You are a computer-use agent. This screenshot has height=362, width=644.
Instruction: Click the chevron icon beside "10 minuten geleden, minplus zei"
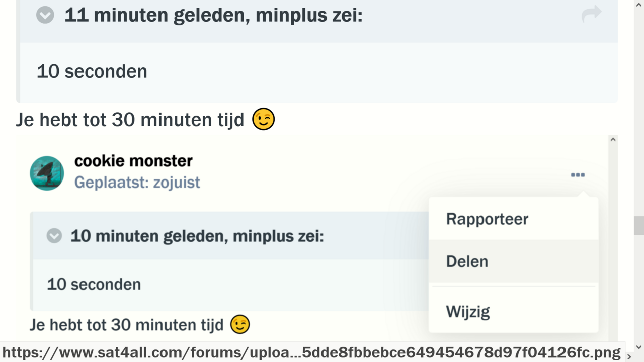pyautogui.click(x=54, y=235)
